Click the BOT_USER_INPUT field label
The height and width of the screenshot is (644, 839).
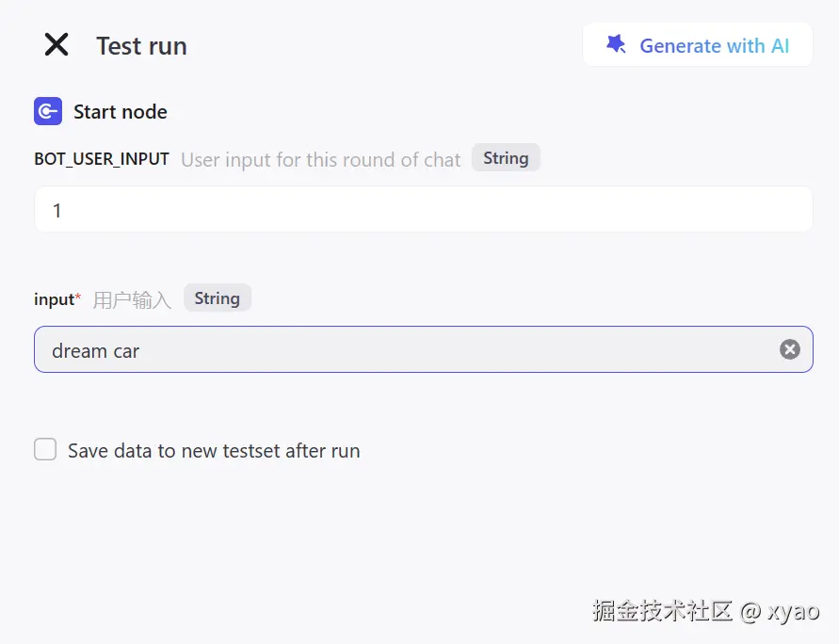[x=101, y=158]
